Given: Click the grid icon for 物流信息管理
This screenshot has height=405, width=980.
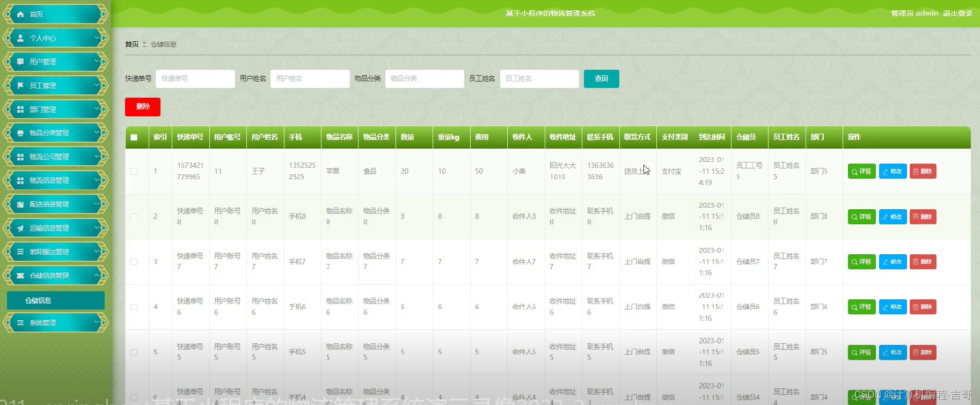Looking at the screenshot, I should click(x=20, y=181).
